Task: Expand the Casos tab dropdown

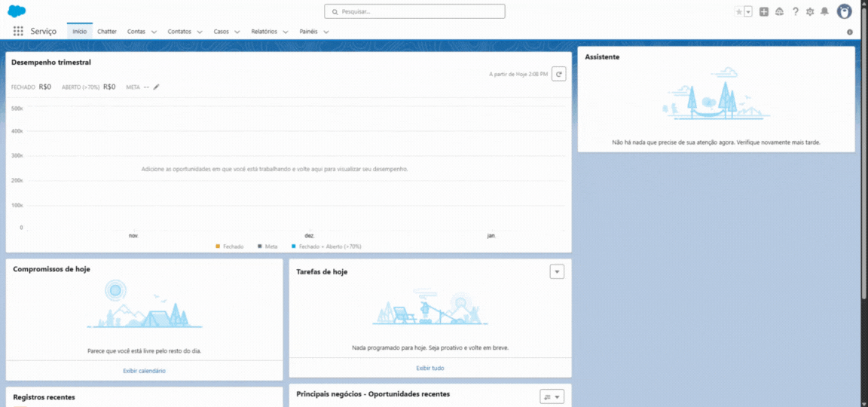Action: point(237,32)
